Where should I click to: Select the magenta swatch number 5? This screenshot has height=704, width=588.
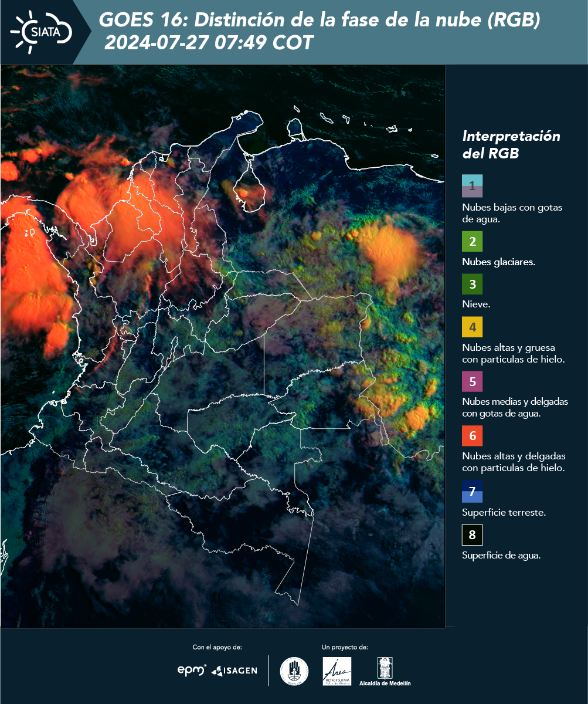tap(472, 381)
